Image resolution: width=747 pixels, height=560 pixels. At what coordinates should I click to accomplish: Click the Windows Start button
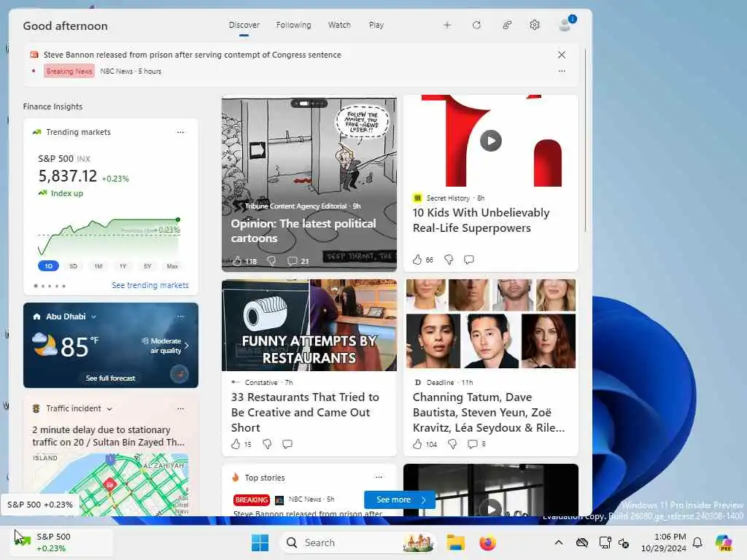click(260, 542)
